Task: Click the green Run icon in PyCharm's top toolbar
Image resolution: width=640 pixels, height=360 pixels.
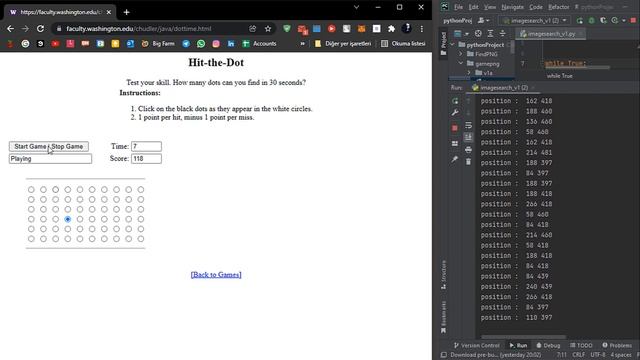Action: pos(580,20)
